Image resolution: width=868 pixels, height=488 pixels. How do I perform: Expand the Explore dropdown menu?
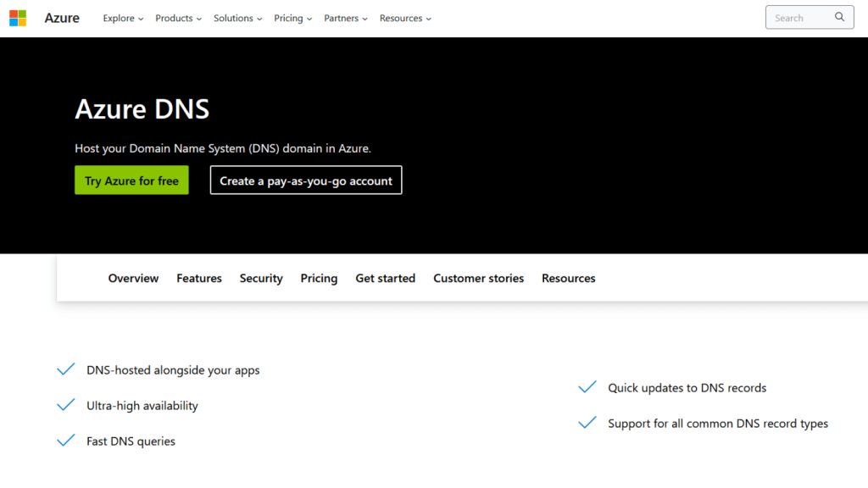(x=123, y=19)
